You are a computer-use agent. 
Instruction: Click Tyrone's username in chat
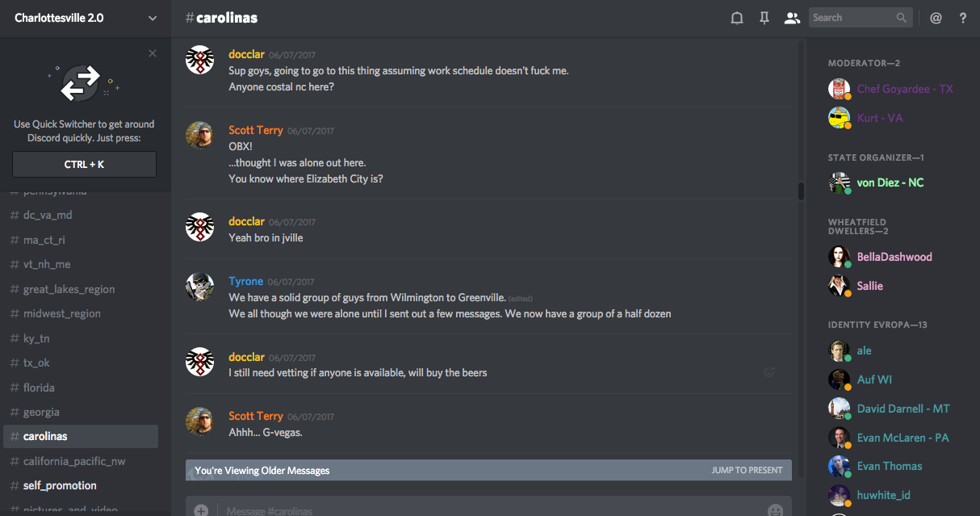(245, 281)
